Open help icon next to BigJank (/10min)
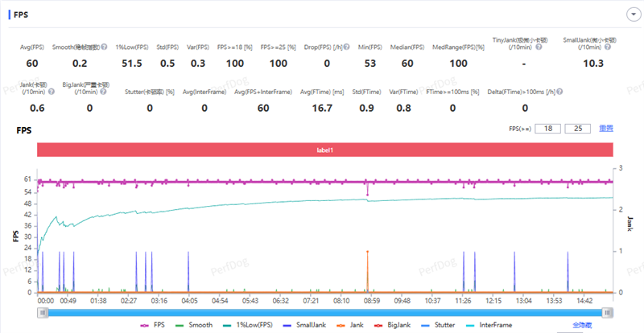Screen dimensions: 644x333 102,92
